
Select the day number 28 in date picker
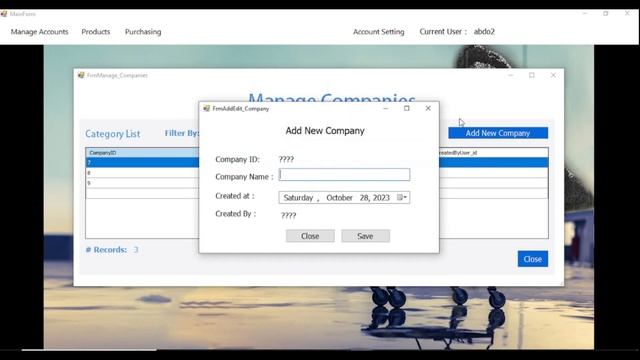[364, 198]
